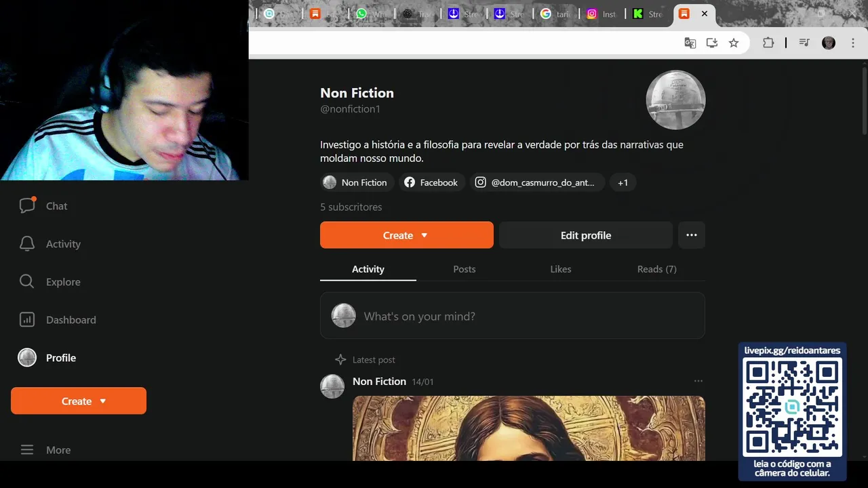Click the author avatar beside latest post
The height and width of the screenshot is (488, 868).
pyautogui.click(x=332, y=386)
